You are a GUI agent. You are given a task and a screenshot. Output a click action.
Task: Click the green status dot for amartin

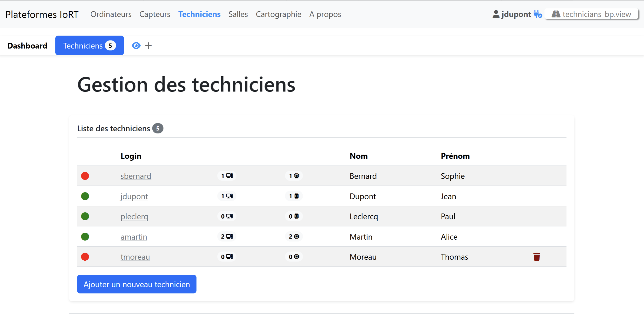85,236
